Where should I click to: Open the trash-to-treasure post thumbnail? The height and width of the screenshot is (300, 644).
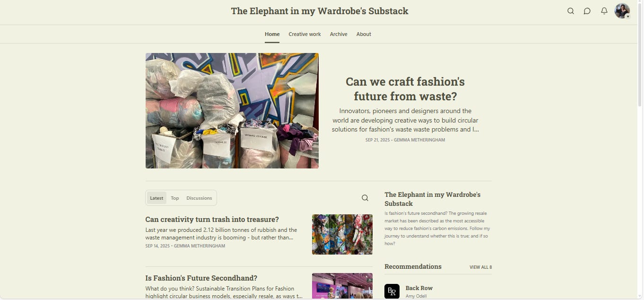pos(342,235)
